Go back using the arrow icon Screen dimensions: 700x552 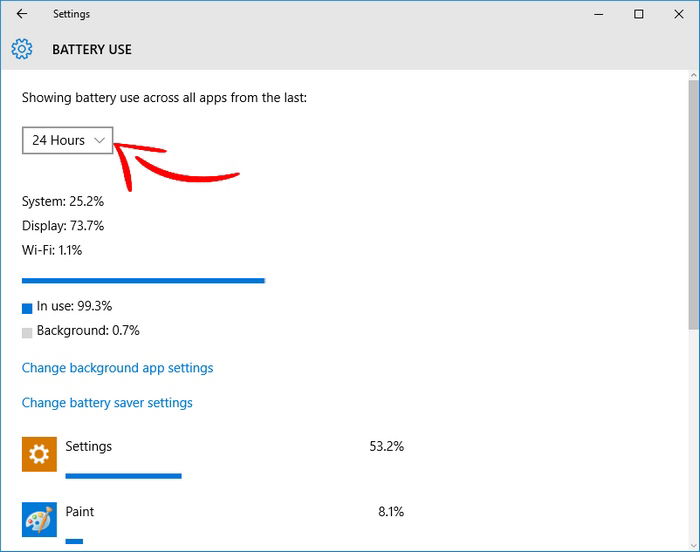(x=22, y=14)
